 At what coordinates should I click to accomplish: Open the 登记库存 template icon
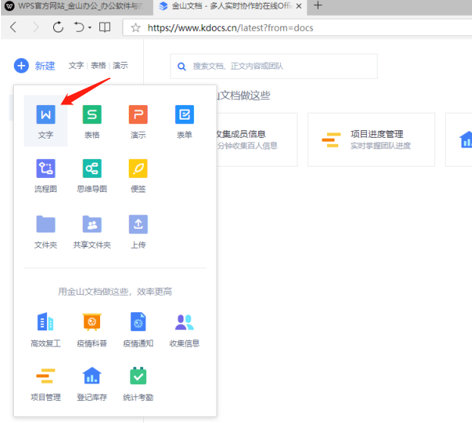click(92, 375)
